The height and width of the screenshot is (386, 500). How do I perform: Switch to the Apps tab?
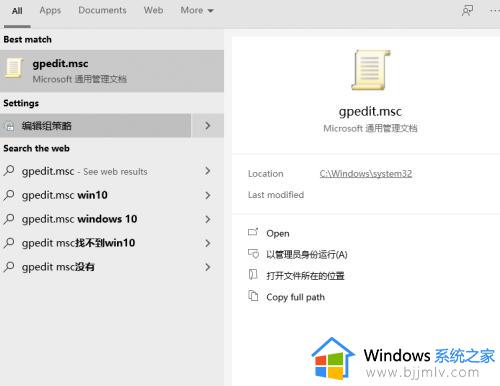[50, 11]
